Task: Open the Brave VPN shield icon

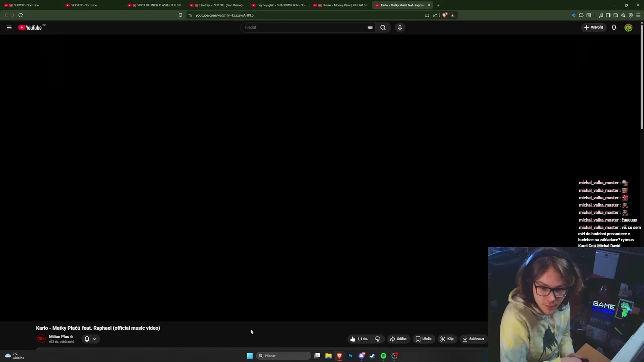Action: click(x=631, y=15)
